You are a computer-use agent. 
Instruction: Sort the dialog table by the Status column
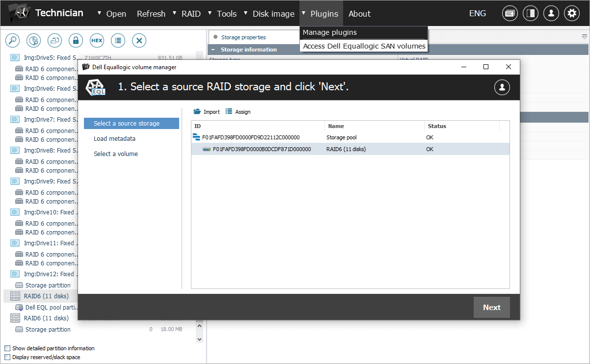(462, 126)
